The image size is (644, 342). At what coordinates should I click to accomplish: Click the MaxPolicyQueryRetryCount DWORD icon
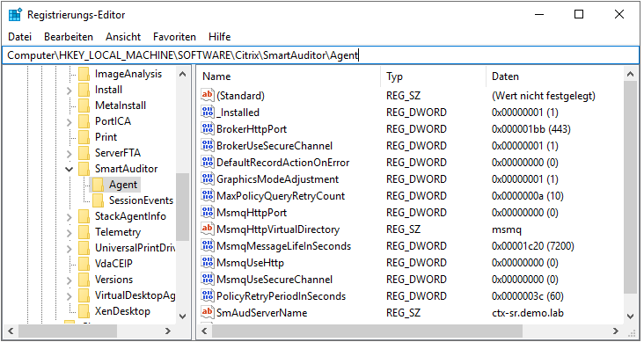(x=208, y=196)
